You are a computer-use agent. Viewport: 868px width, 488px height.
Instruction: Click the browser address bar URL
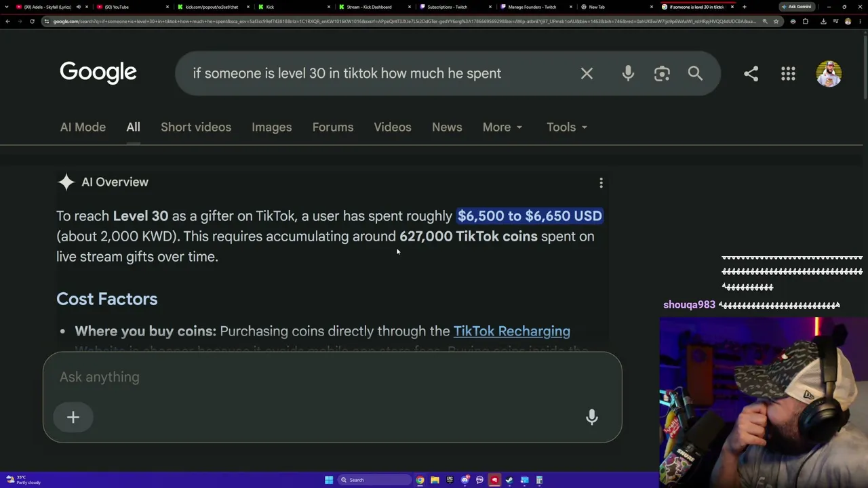click(403, 21)
